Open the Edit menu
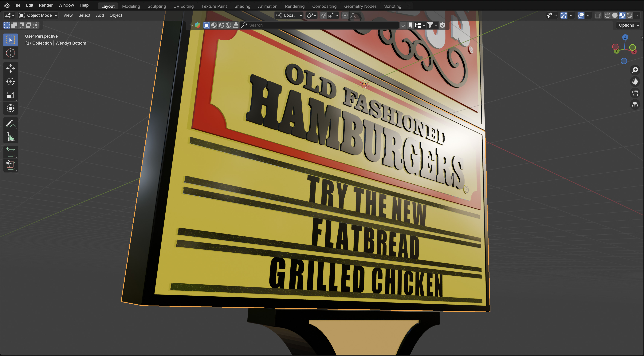 (x=29, y=5)
